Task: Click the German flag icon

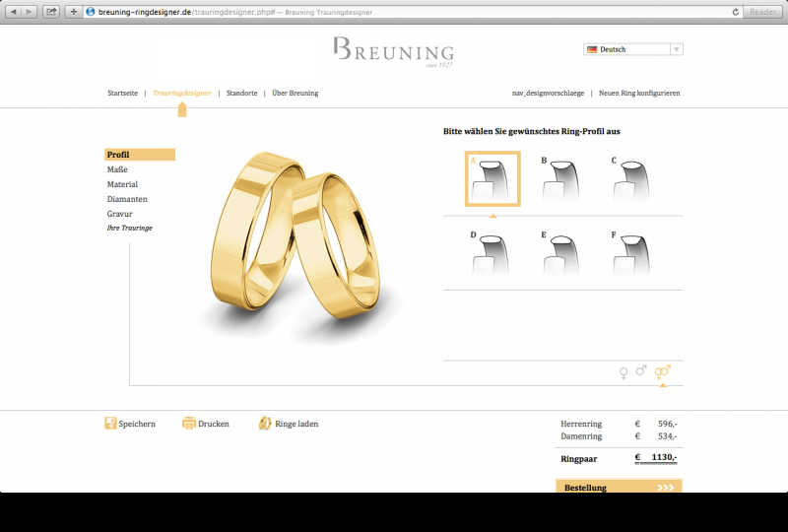Action: (592, 49)
